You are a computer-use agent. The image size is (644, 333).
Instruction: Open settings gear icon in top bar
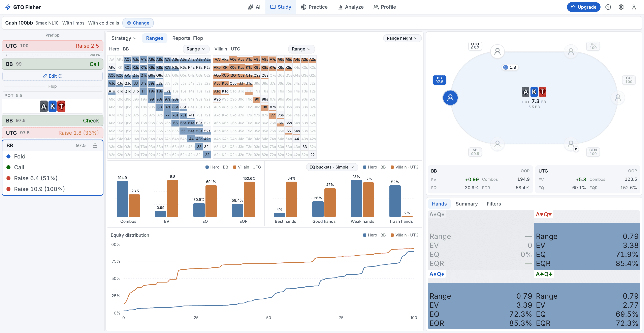pyautogui.click(x=621, y=7)
